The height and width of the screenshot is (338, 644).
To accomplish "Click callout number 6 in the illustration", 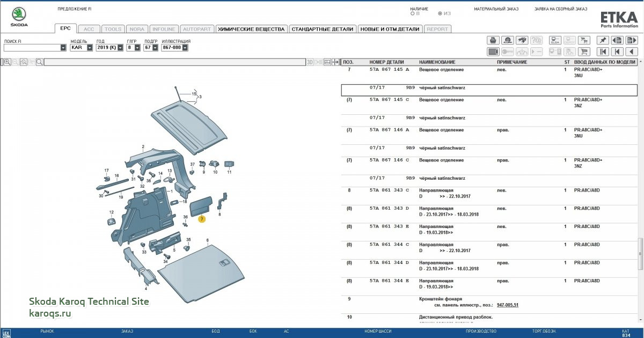I will 207,240.
